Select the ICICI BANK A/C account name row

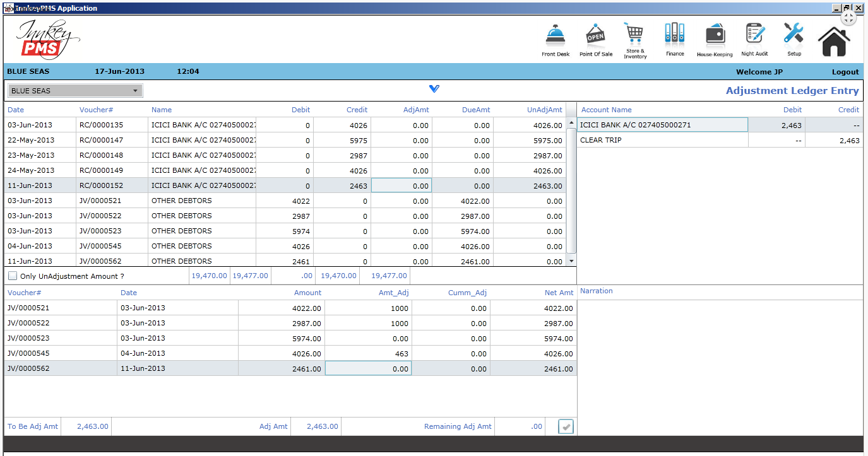tap(663, 124)
